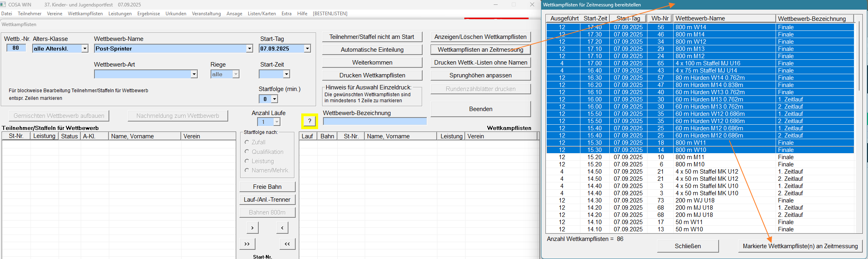Screen dimensions: 868x259
Task: Click the single left arrow move button
Action: (x=282, y=228)
